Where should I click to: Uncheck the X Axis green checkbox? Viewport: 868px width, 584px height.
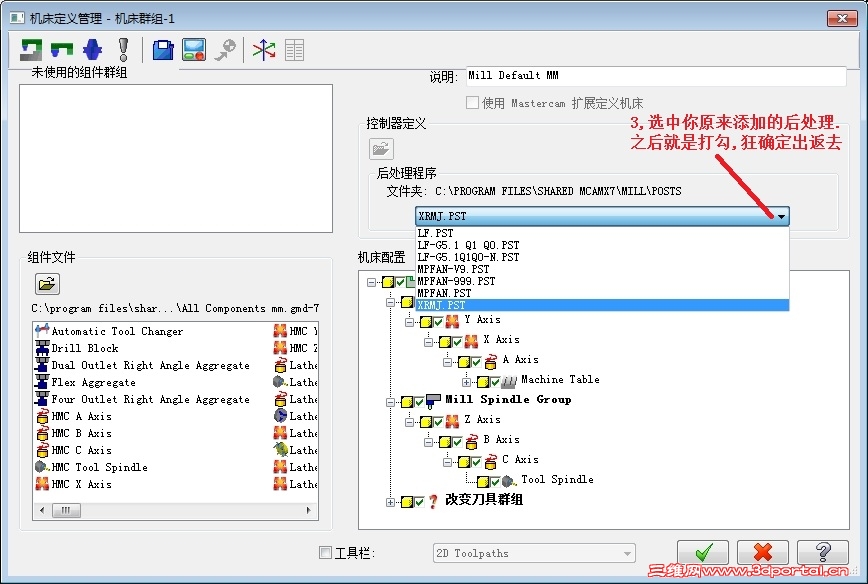(x=457, y=342)
